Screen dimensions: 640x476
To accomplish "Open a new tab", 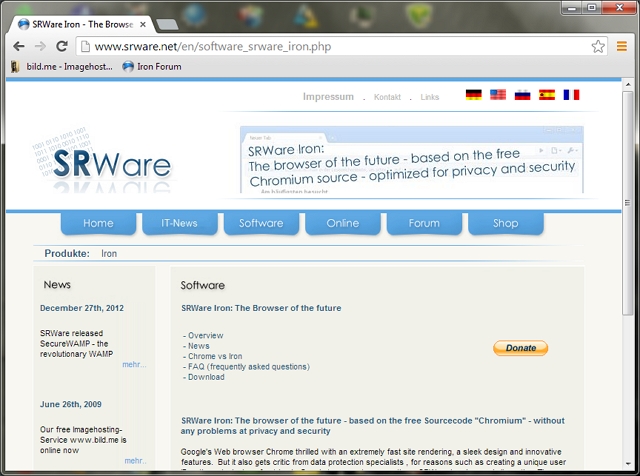I will click(167, 24).
